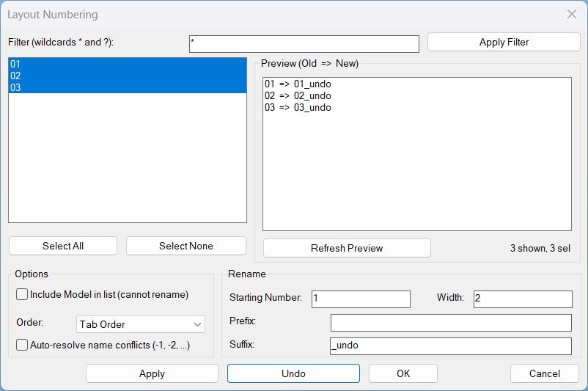Screen dimensions: 588x391
Task: Click the Select None button
Action: pyautogui.click(x=186, y=246)
